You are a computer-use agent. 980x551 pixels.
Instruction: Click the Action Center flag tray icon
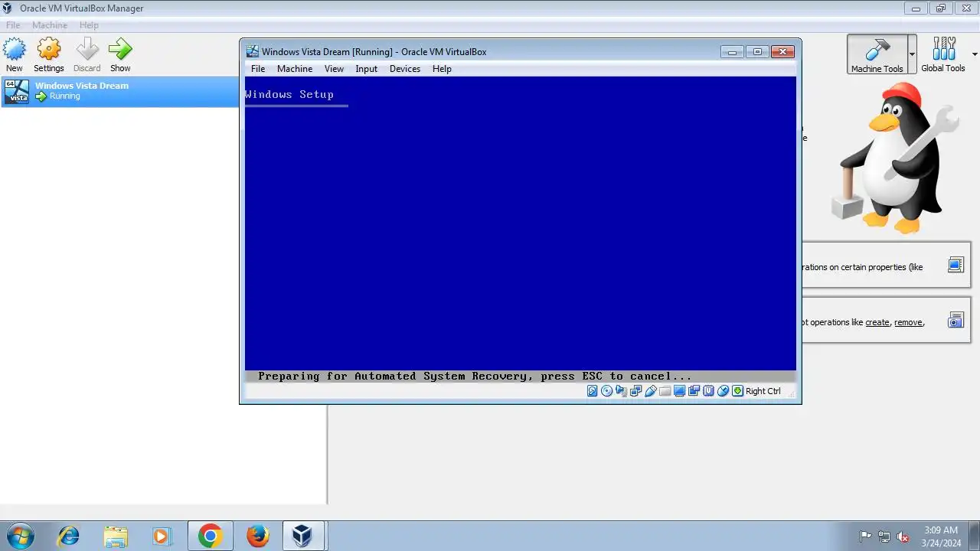pyautogui.click(x=866, y=536)
